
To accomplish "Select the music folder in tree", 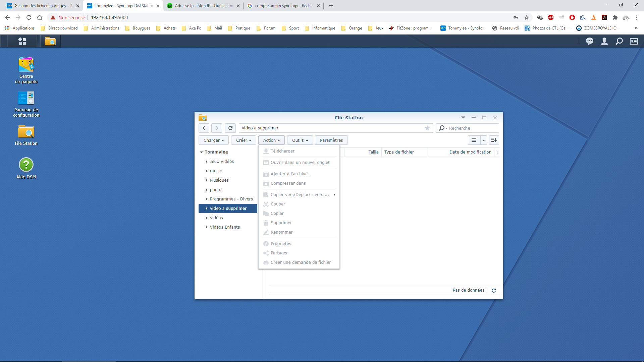I will coord(228,171).
